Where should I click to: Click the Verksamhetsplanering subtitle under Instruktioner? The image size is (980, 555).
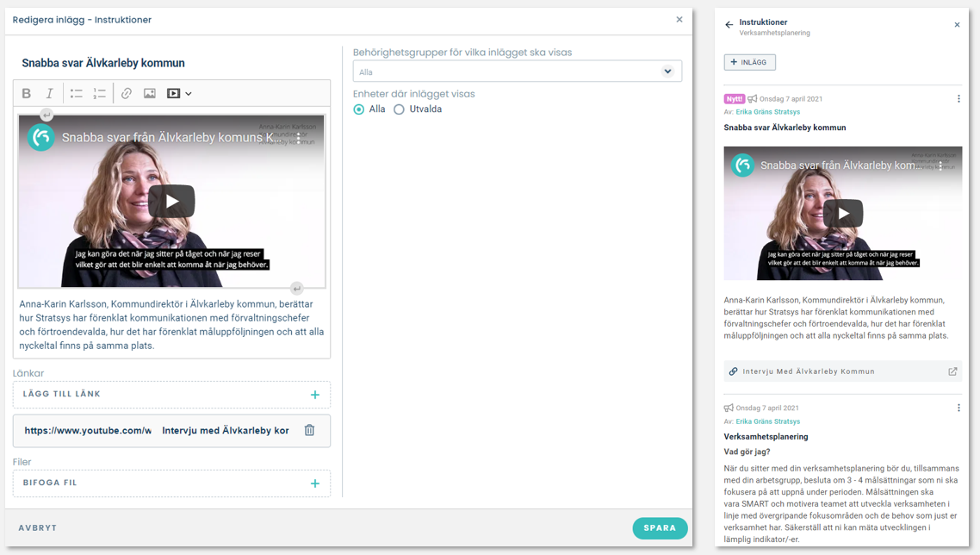point(774,33)
